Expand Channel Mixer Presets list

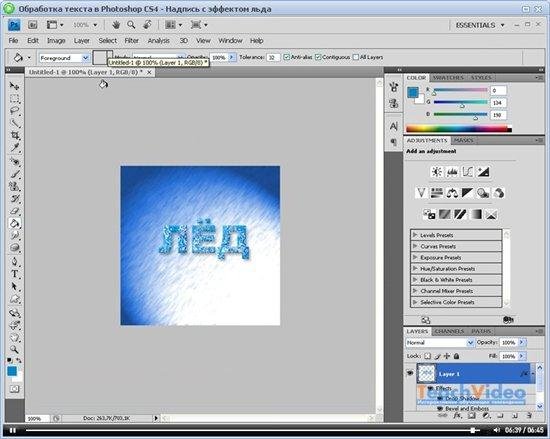tap(415, 291)
